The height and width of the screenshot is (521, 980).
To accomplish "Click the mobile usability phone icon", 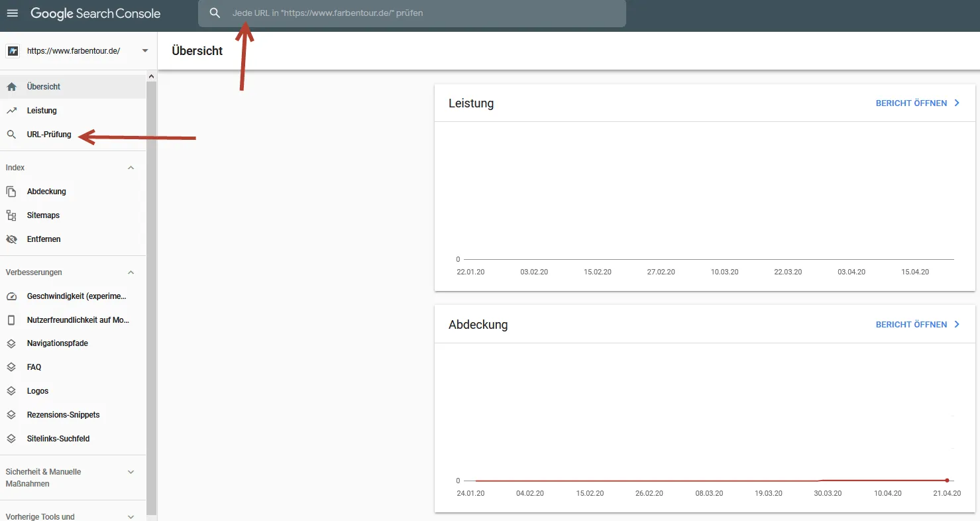I will click(11, 320).
